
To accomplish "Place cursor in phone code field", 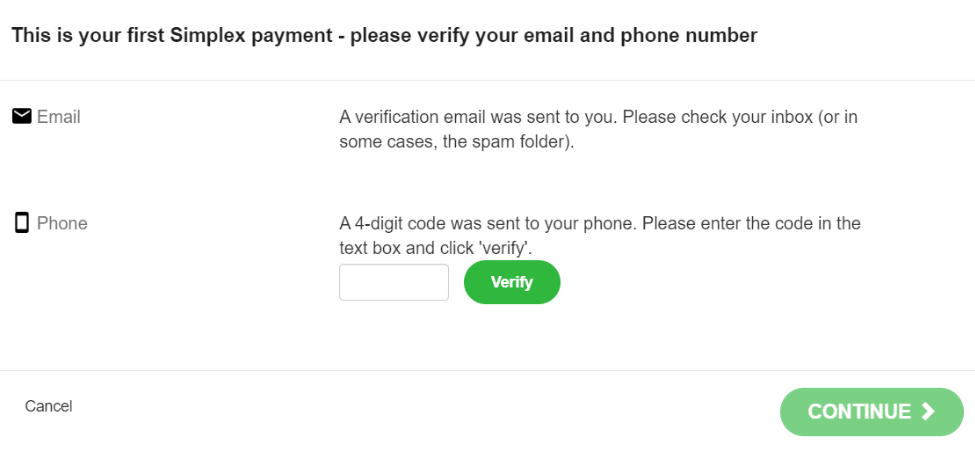I will (394, 282).
